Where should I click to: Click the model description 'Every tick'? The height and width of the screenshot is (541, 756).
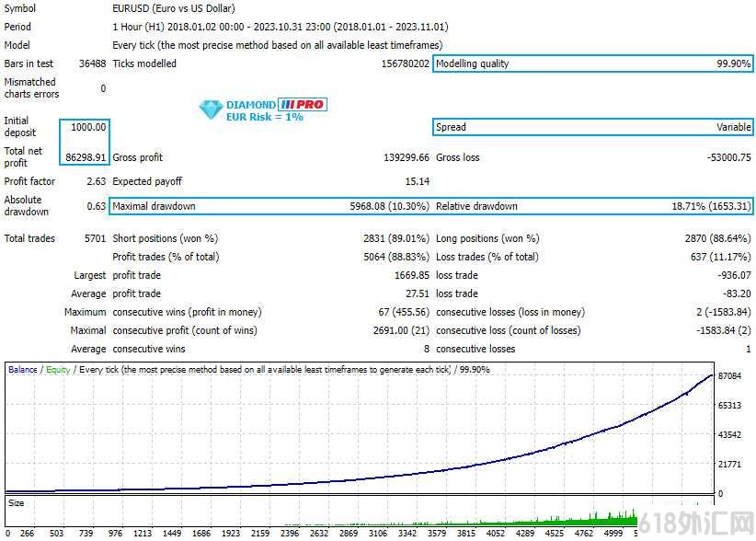[x=133, y=45]
